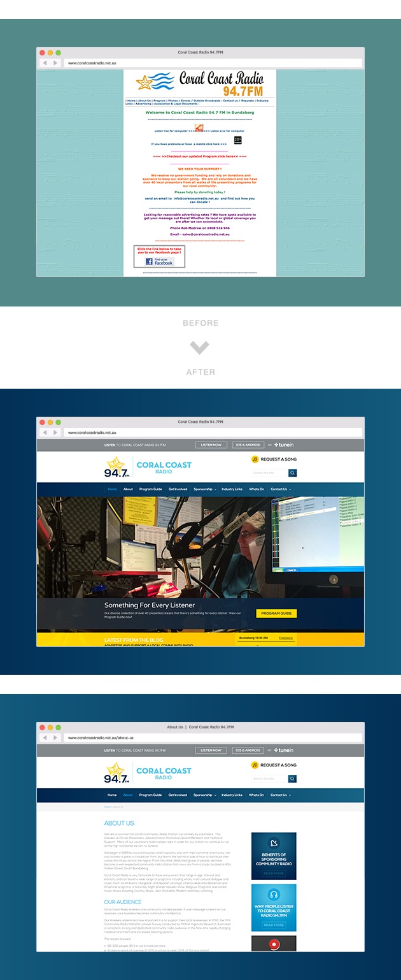Click the tunein logo on homepage top bar
Viewport: 401px width, 980px height.
(284, 445)
